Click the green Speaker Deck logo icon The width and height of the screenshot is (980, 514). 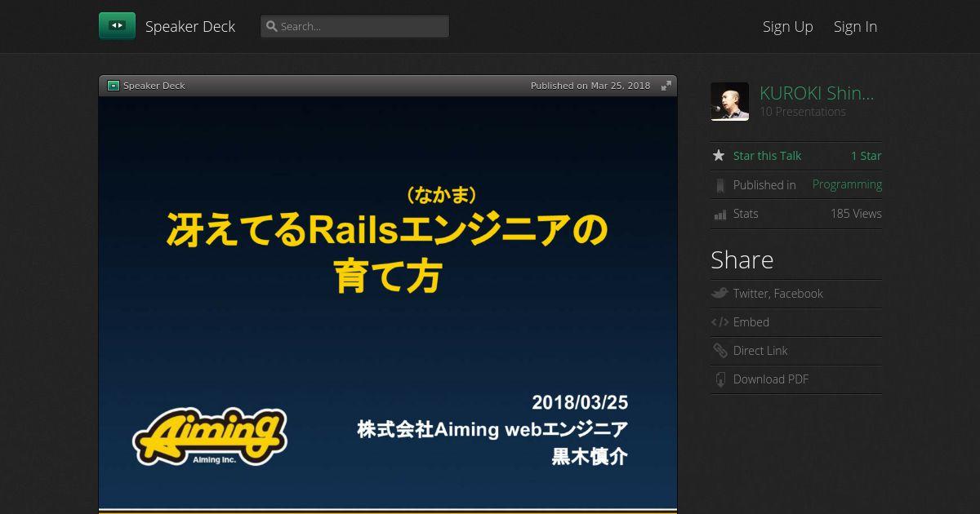click(x=117, y=26)
